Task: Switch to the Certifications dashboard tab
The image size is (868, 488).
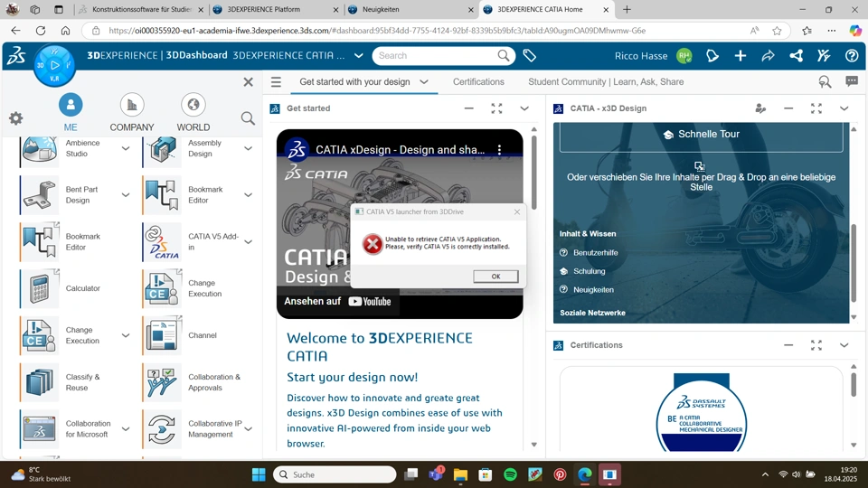Action: 478,82
